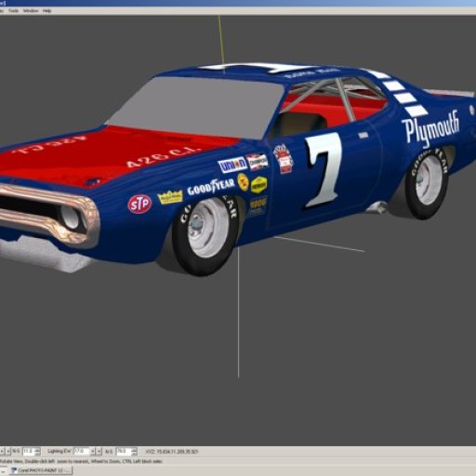Increase A-S value with spinner up arrow
The width and height of the screenshot is (476, 476).
(x=134, y=449)
